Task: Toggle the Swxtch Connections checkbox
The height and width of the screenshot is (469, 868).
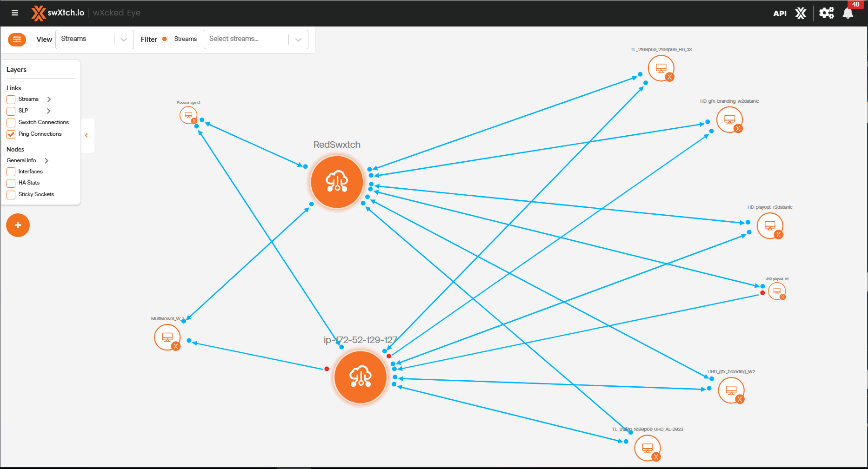Action: pyautogui.click(x=11, y=123)
